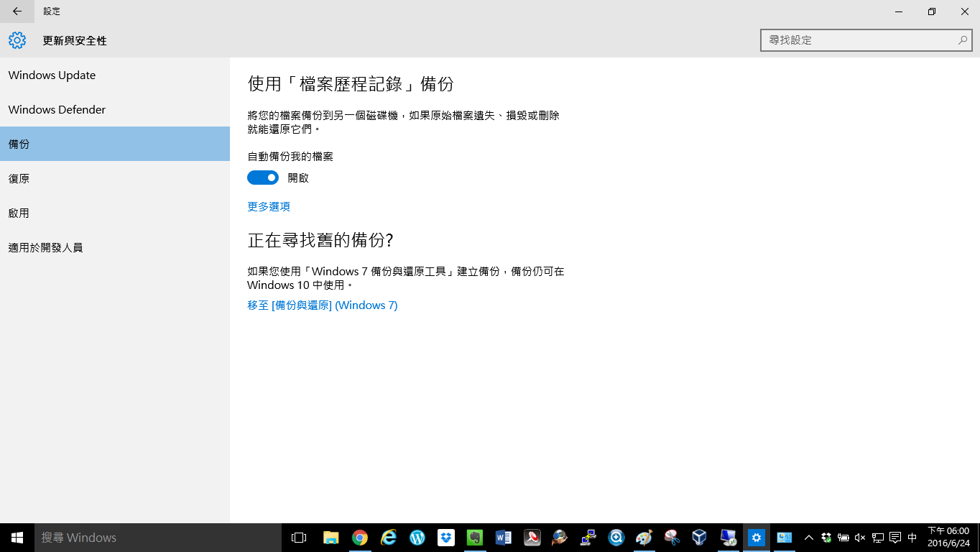Screen dimensions: 980x552
Task: Select 適用於開發人員 in the sidebar
Action: coord(115,247)
